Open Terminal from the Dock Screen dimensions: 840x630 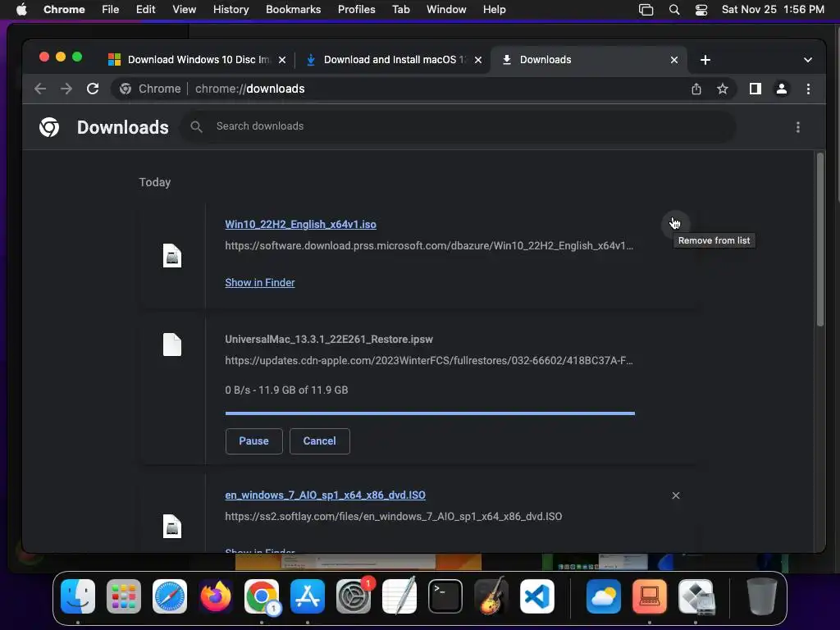click(445, 596)
